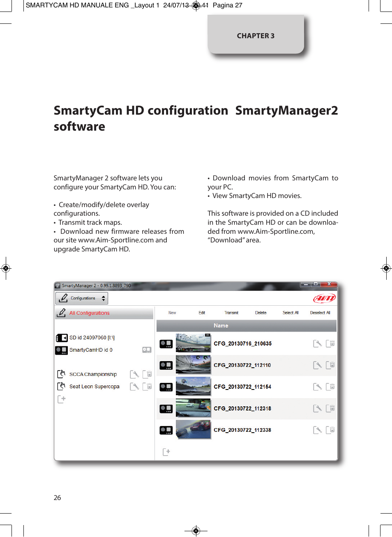392x537 pixels.
Task: Delete CFG_20130722_112110 with trash icon
Action: pyautogui.click(x=330, y=365)
